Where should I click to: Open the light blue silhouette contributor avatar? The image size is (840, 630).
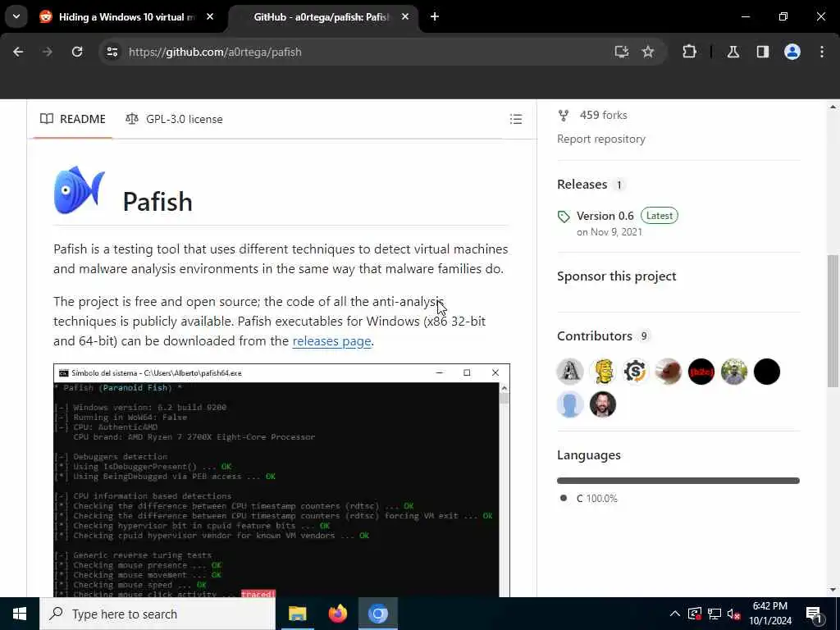(570, 404)
